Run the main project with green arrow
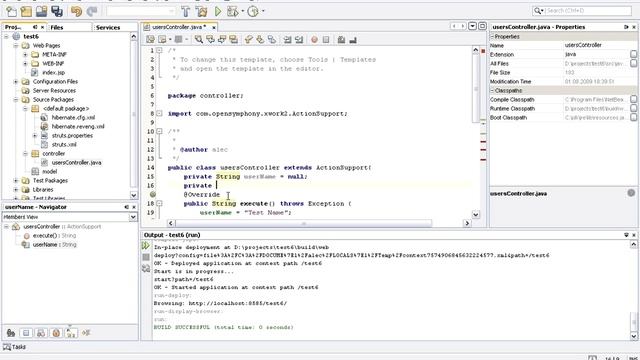This screenshot has height=360, width=640. coord(218,11)
